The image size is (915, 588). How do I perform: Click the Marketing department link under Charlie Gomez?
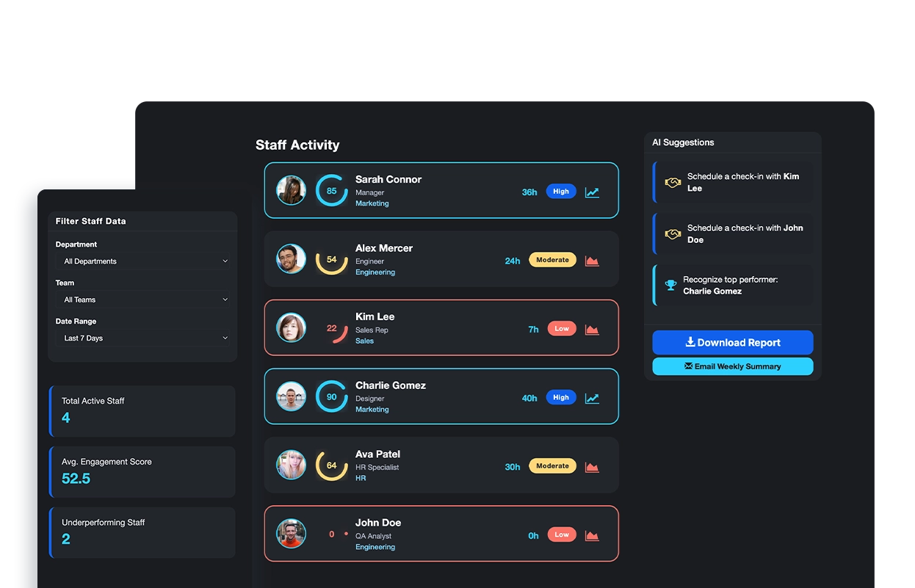point(372,410)
